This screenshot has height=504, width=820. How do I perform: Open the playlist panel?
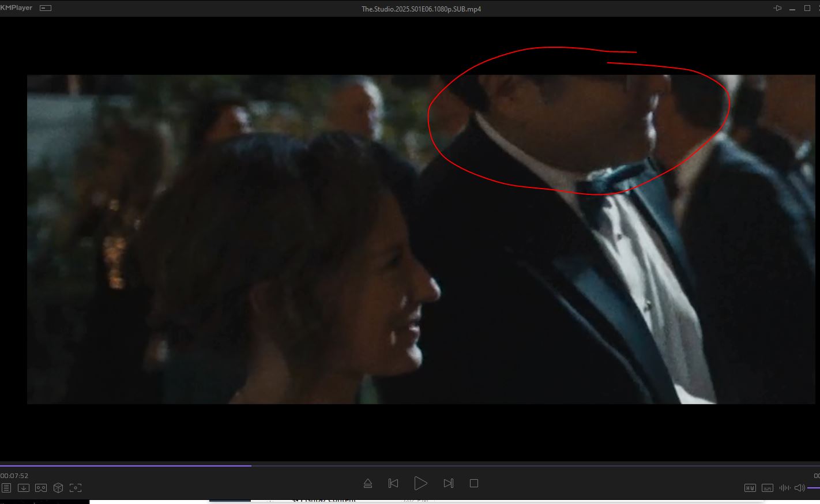6,488
